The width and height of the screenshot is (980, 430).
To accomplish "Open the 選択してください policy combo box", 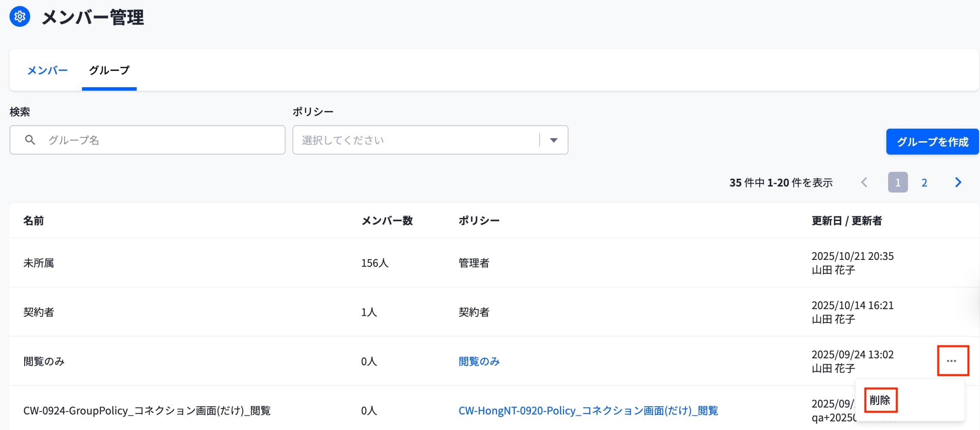I will (430, 140).
